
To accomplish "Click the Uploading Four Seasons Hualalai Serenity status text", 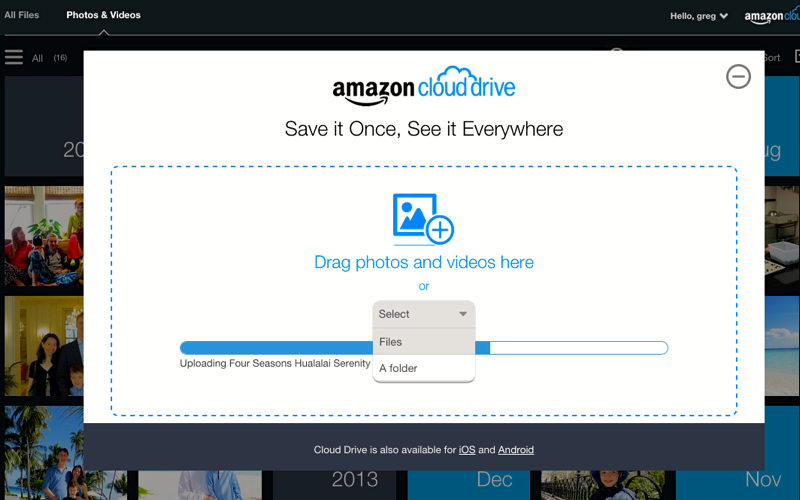I will coord(274,363).
